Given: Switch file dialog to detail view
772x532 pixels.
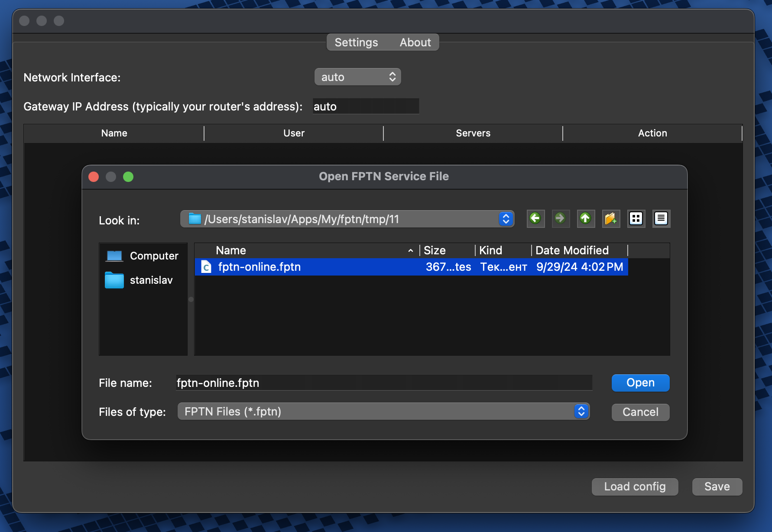Looking at the screenshot, I should click(x=661, y=218).
